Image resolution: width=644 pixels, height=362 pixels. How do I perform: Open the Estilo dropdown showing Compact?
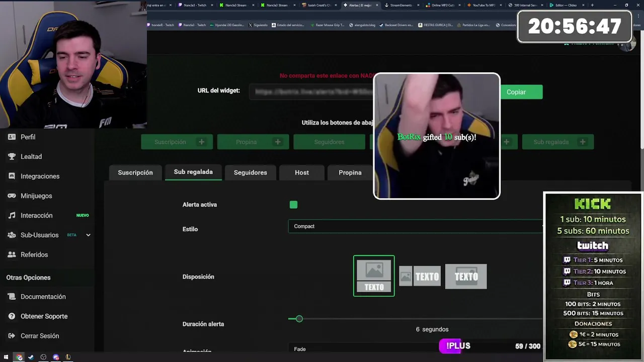pyautogui.click(x=416, y=226)
